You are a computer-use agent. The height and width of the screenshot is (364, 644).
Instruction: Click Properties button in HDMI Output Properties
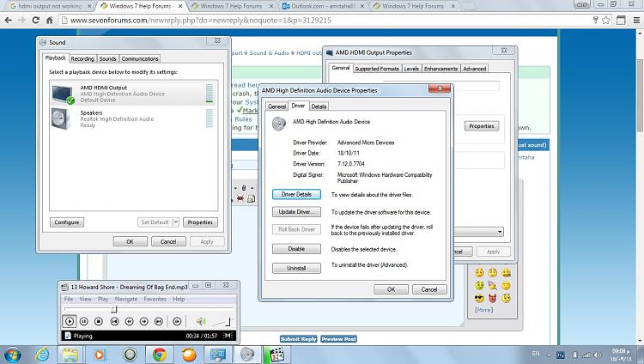(482, 126)
